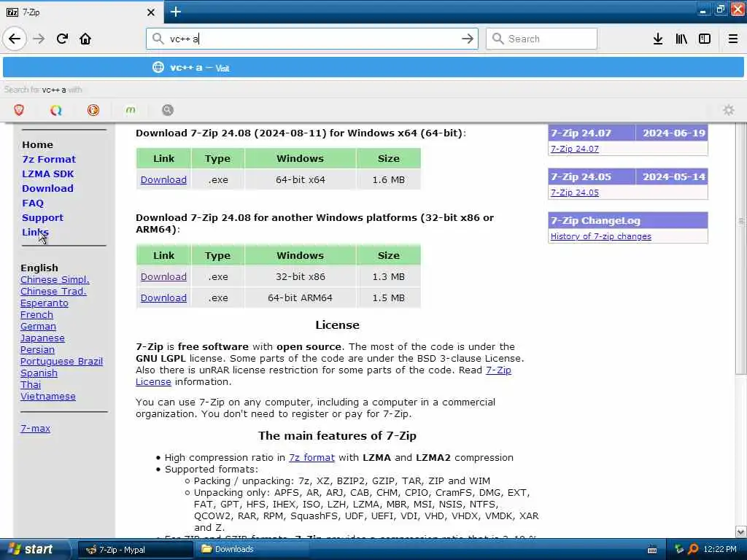Open the browser home page
This screenshot has height=560, width=747.
point(85,39)
